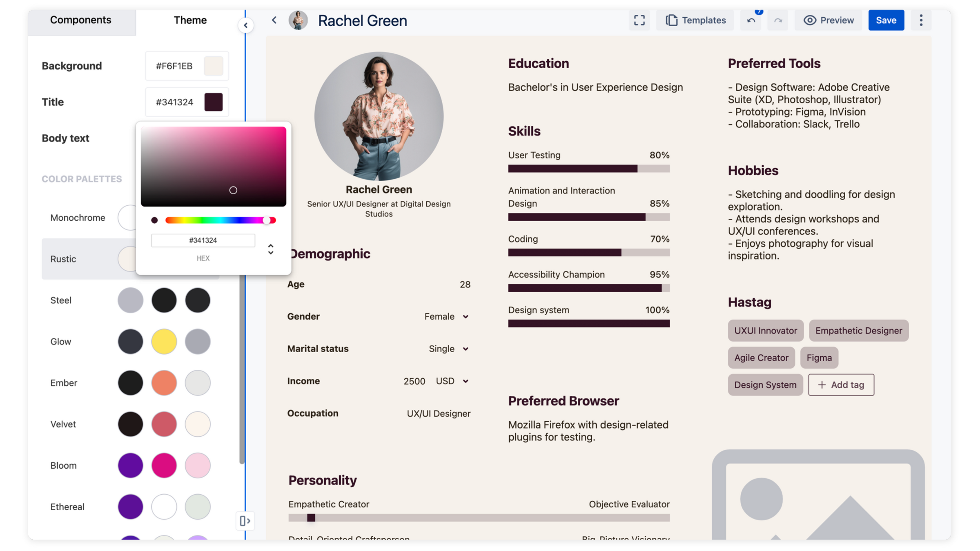Screen dimensions: 980x551
Task: Click Accessibility Champion skill bar
Action: (589, 288)
